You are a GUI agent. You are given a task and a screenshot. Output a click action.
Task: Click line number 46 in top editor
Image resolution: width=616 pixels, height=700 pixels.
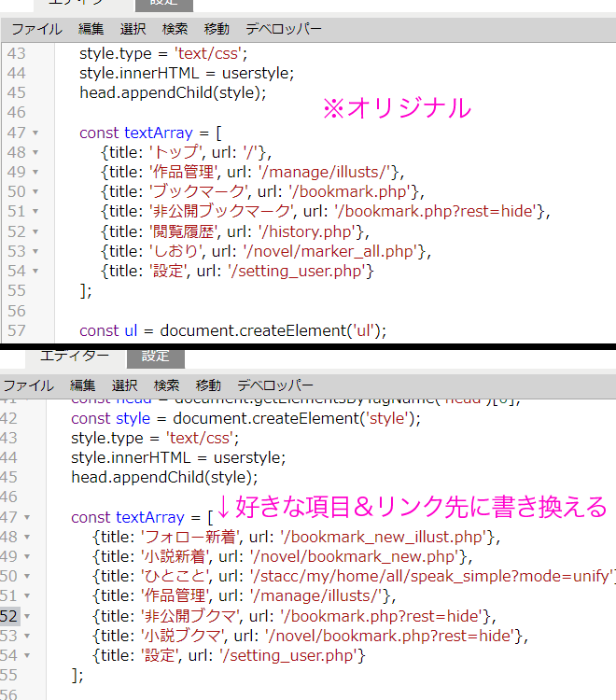coord(17,113)
